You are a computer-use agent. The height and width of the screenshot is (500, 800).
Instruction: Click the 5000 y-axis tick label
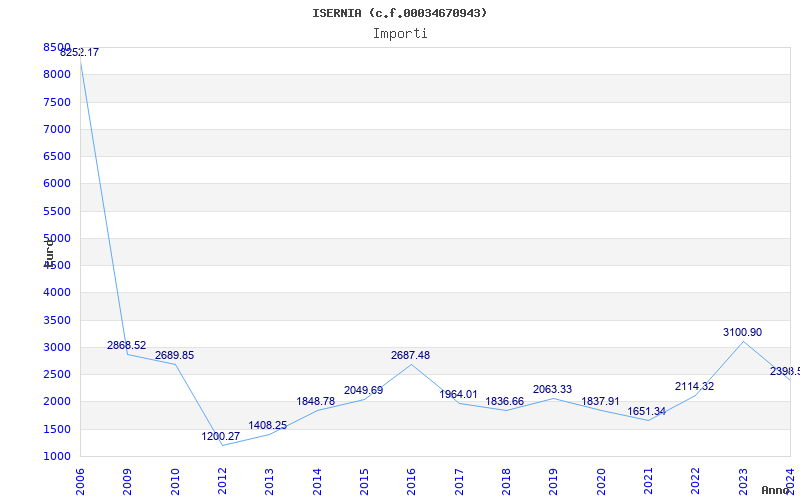[x=57, y=238]
